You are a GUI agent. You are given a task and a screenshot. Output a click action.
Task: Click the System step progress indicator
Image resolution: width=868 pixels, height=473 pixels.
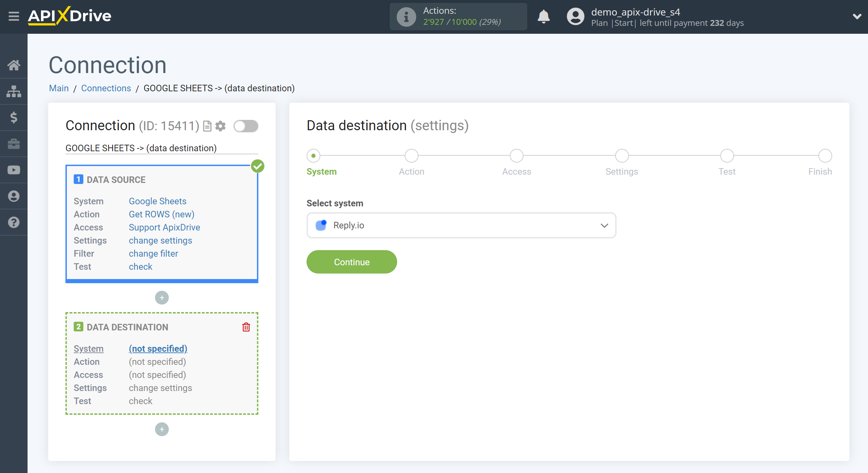[x=314, y=155]
